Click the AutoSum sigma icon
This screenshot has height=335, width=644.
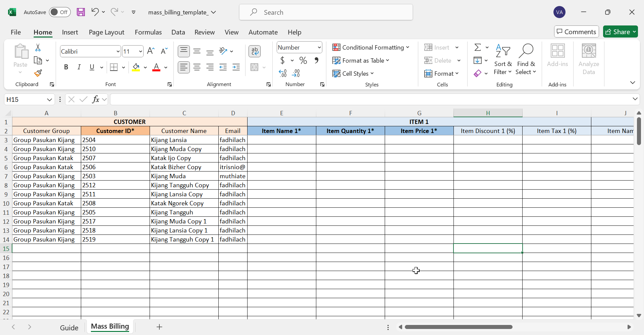(478, 47)
